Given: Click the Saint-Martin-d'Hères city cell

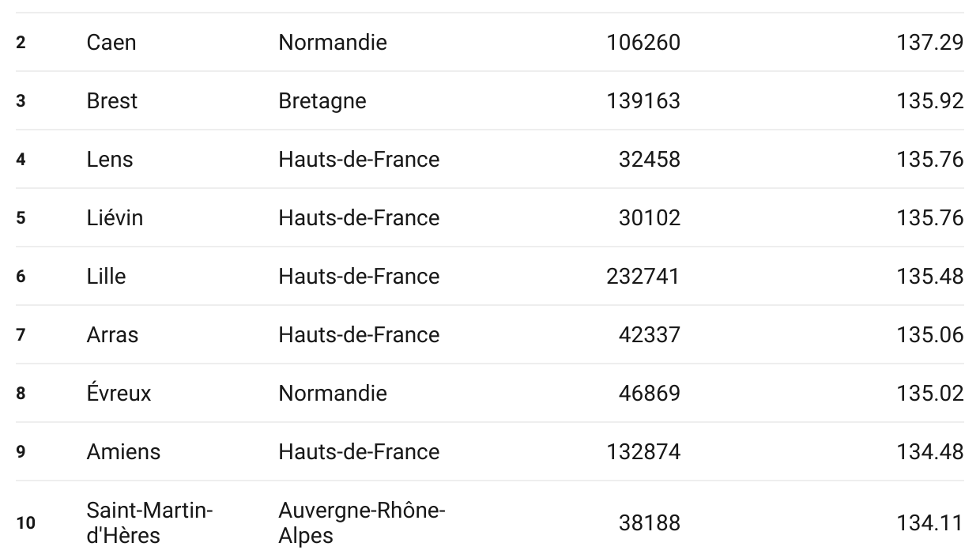Looking at the screenshot, I should tap(150, 522).
